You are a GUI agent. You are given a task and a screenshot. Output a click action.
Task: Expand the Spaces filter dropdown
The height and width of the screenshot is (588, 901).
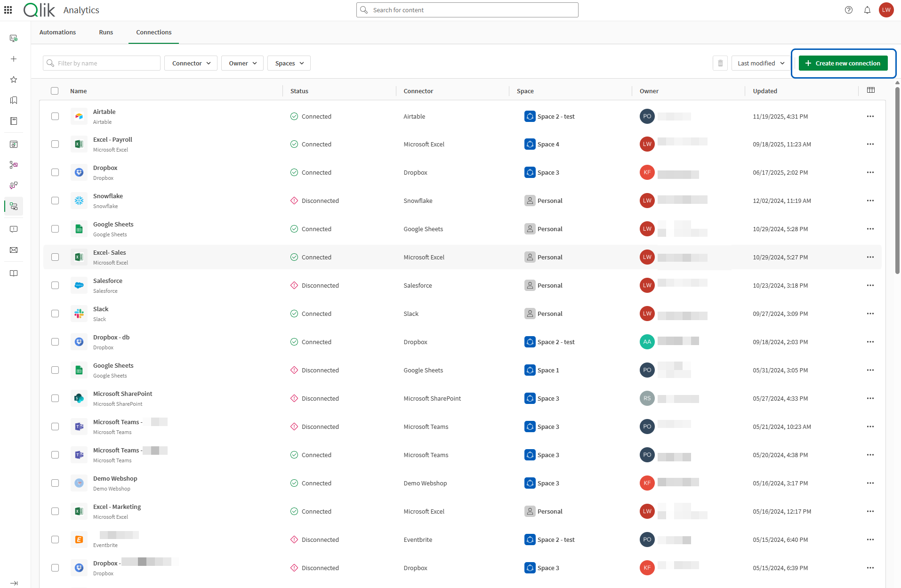[289, 63]
